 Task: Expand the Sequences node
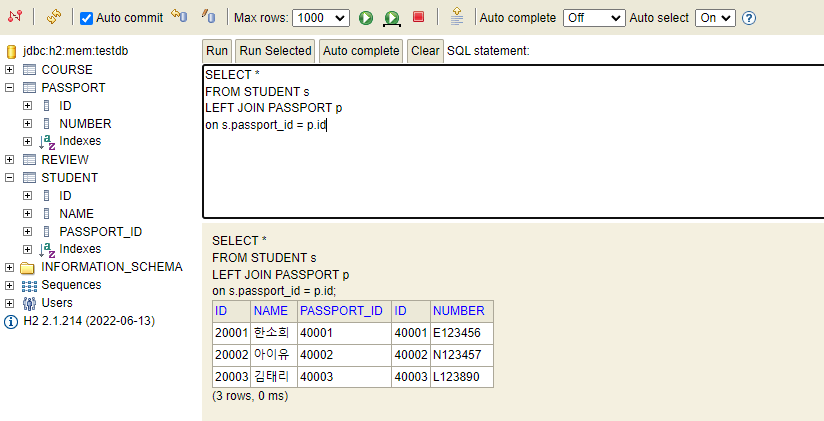click(9, 285)
